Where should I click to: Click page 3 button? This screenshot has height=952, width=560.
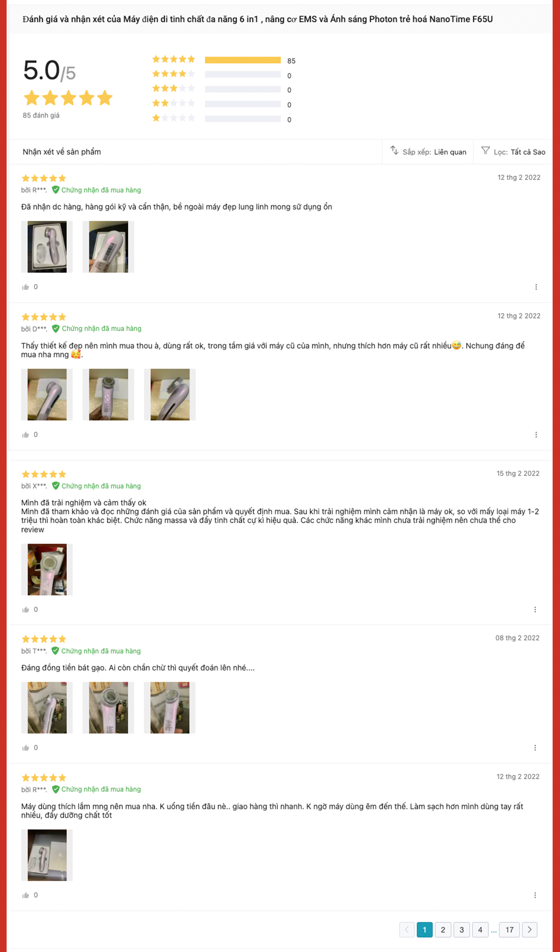tap(461, 930)
